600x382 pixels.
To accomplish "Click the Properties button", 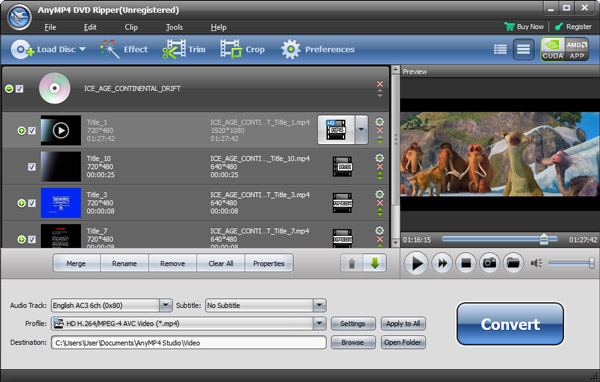I will click(x=269, y=263).
